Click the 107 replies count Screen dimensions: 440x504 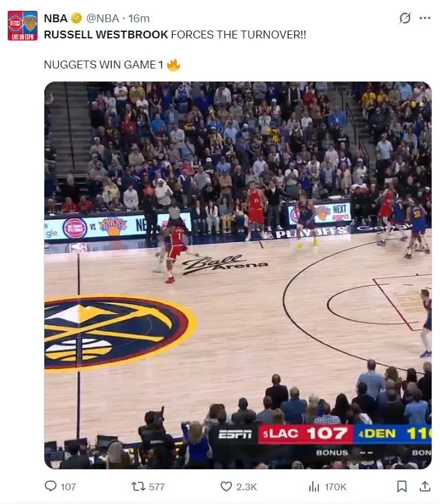68,487
